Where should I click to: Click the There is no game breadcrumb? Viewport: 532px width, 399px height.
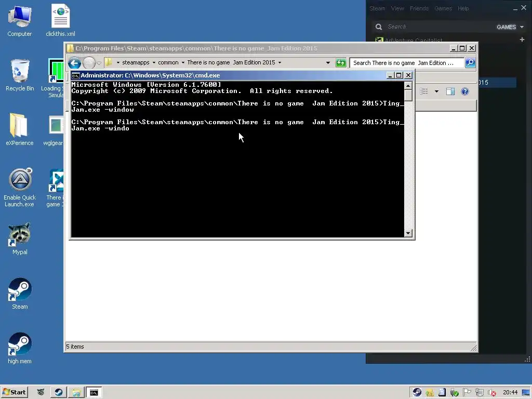(231, 63)
